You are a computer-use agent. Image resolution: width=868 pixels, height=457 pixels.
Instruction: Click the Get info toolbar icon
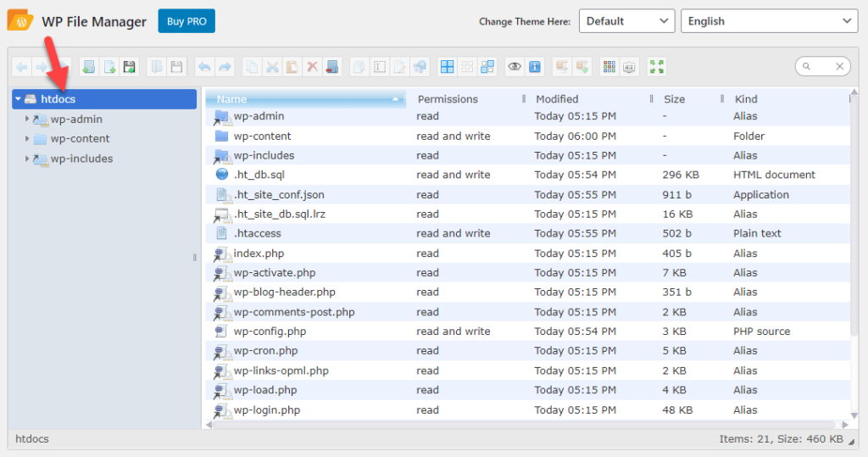click(x=535, y=67)
